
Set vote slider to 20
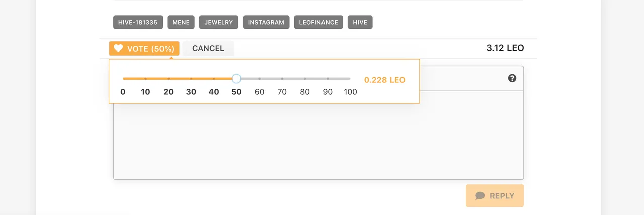tap(168, 79)
